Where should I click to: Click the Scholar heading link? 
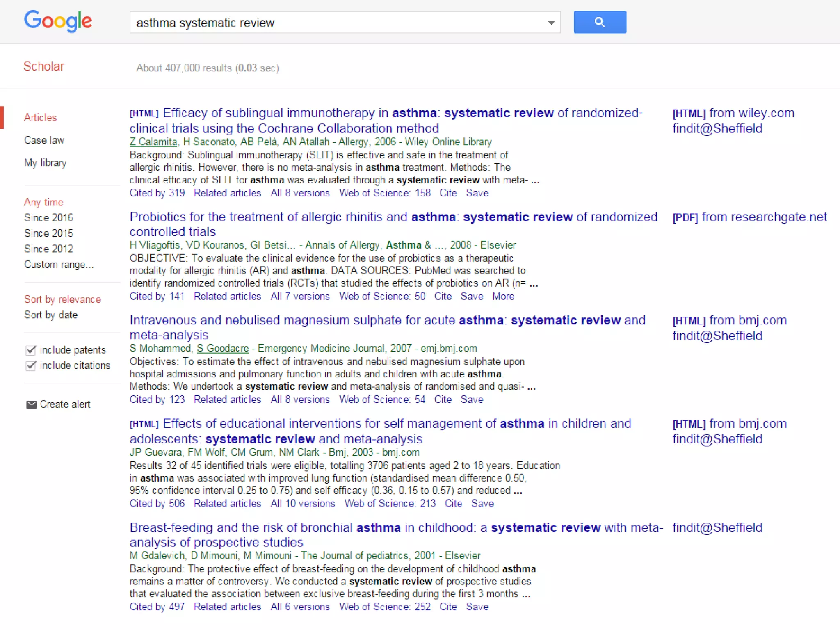tap(44, 66)
